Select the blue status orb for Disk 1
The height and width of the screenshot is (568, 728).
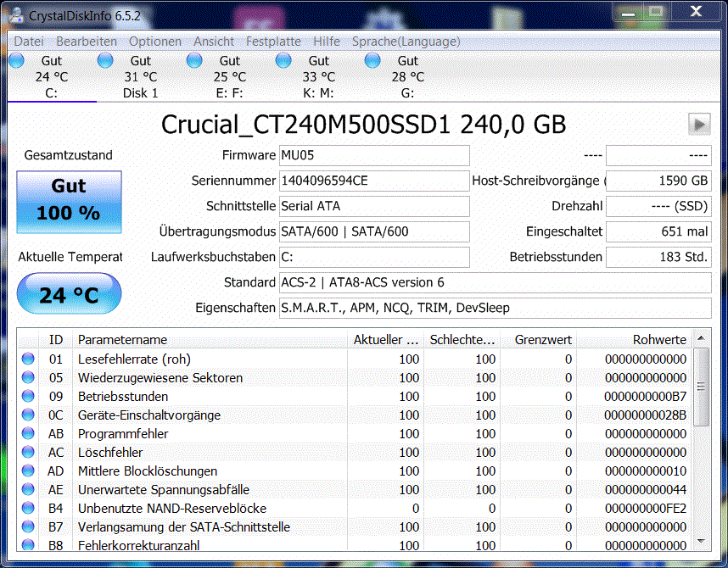click(x=105, y=60)
